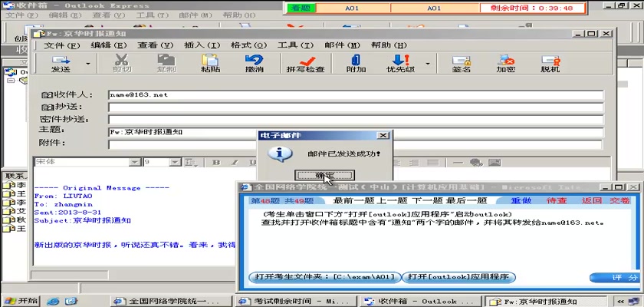Click the Undo (撤消) toolbar icon
Viewport: 644px width, 307px height.
[x=254, y=64]
